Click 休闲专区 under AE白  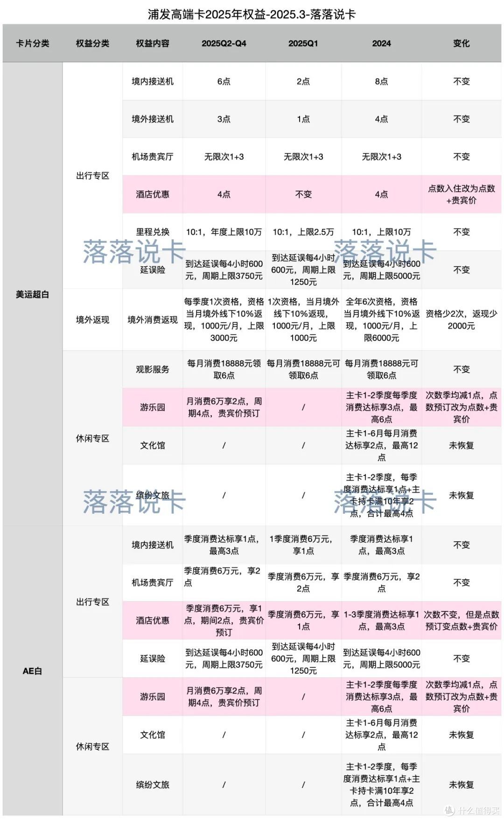point(92,747)
